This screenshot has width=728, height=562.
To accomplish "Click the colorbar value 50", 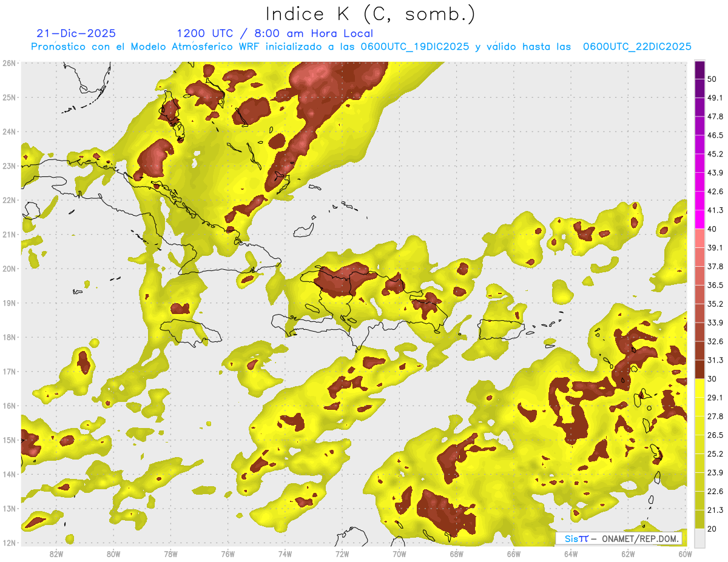I will 712,79.
